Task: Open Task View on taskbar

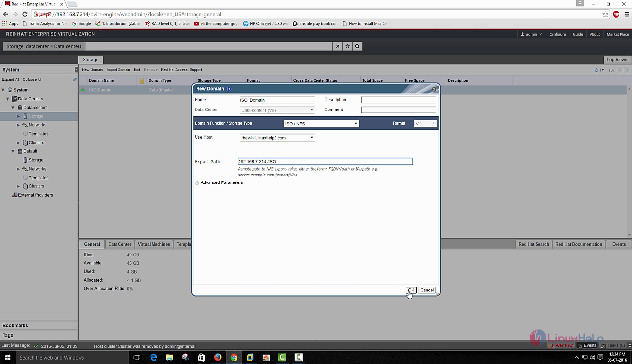Action: 137,357
